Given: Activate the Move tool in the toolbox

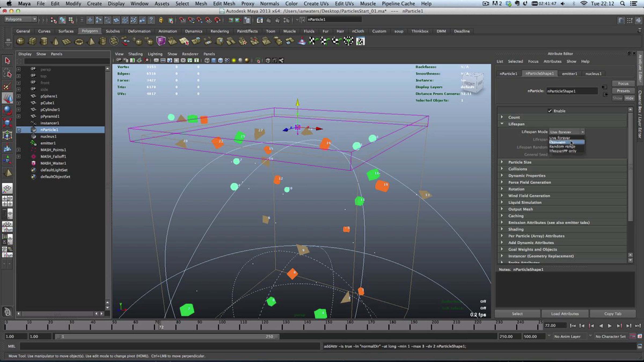Looking at the screenshot, I should point(8,98).
